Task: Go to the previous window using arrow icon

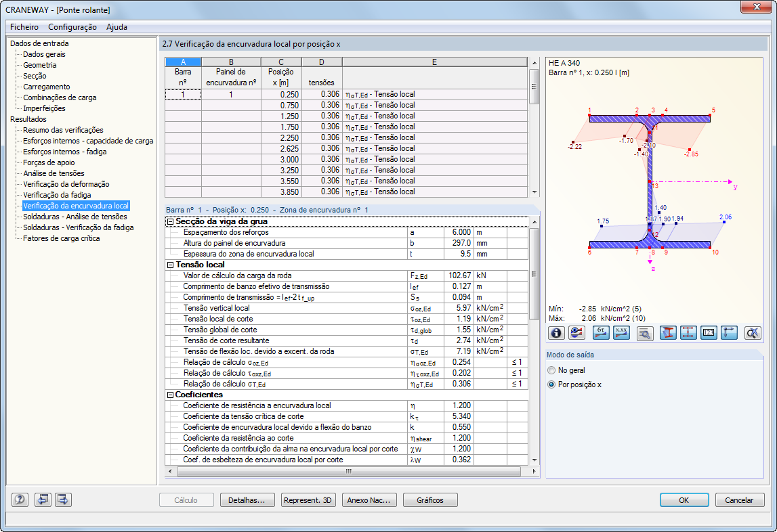Action: (x=43, y=500)
